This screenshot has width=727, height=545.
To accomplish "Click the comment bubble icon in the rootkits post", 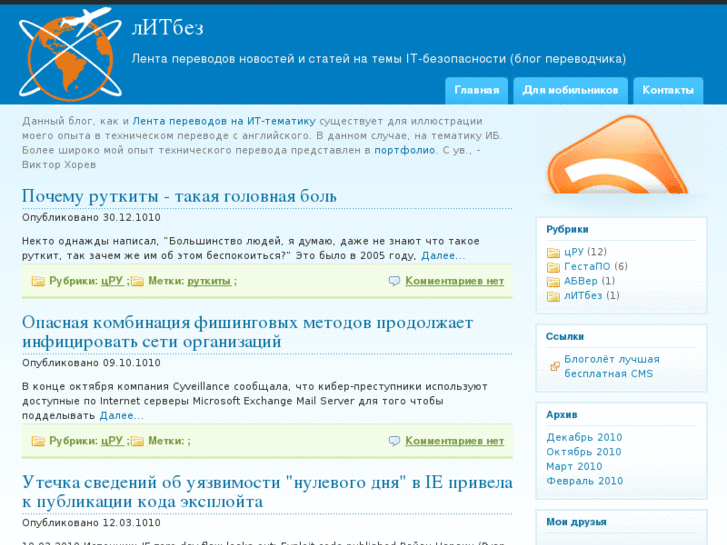I will (394, 281).
